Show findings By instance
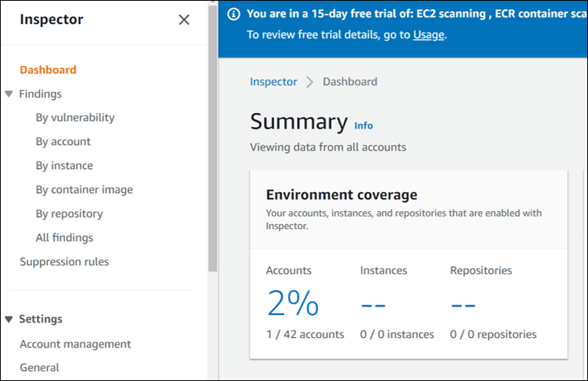 tap(64, 165)
